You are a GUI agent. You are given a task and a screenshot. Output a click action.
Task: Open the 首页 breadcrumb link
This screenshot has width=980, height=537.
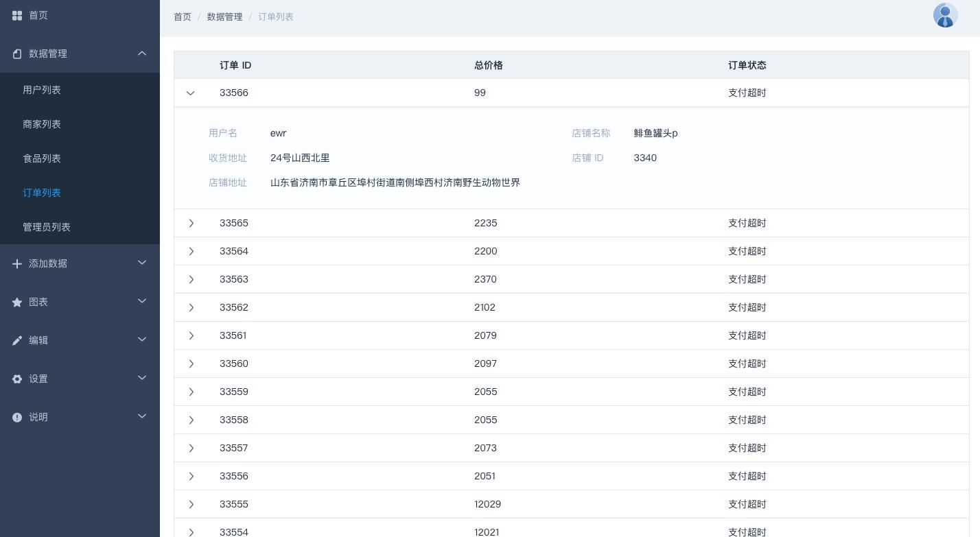(183, 16)
